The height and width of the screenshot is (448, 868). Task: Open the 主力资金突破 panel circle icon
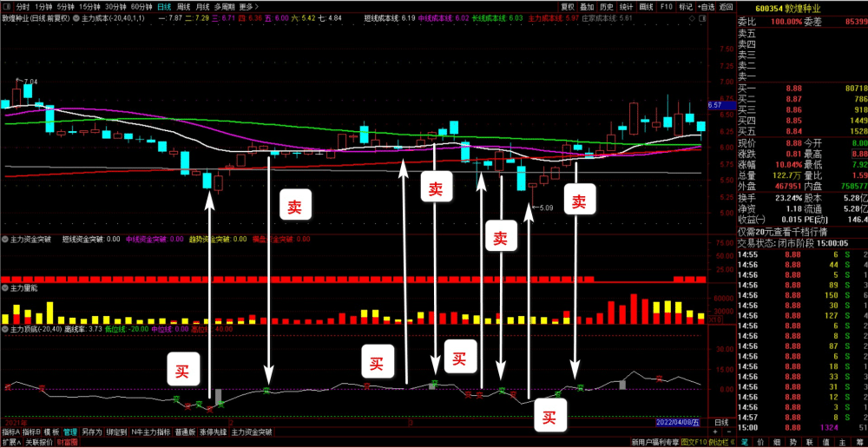click(5, 240)
